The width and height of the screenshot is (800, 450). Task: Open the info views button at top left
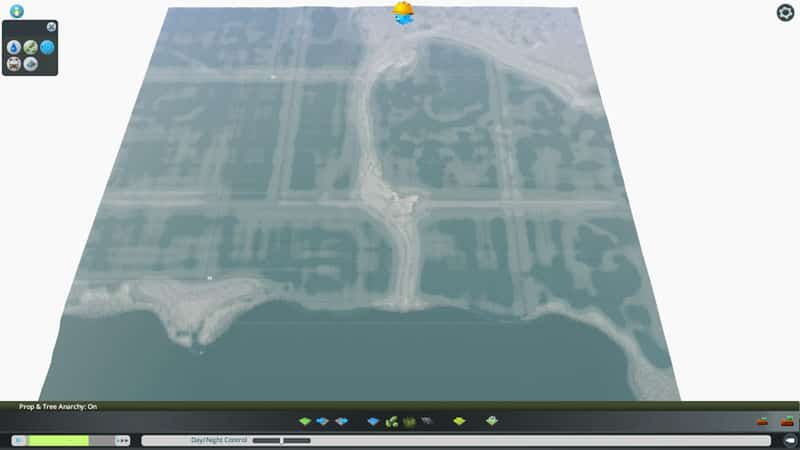pyautogui.click(x=16, y=11)
